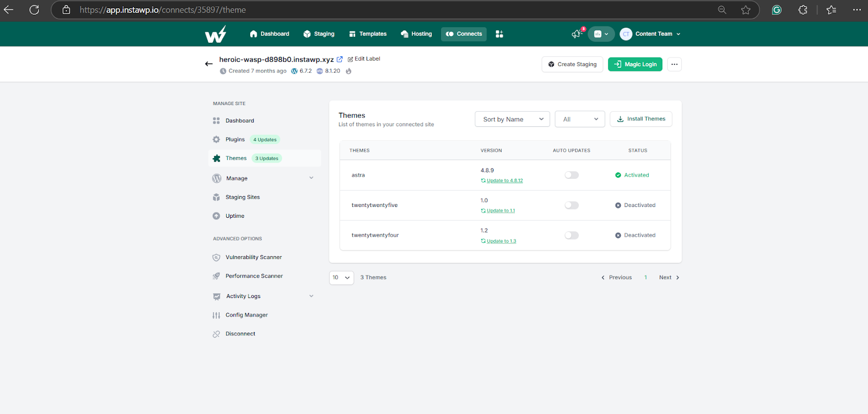Open the All filter dropdown
Image resolution: width=868 pixels, height=414 pixels.
point(580,119)
